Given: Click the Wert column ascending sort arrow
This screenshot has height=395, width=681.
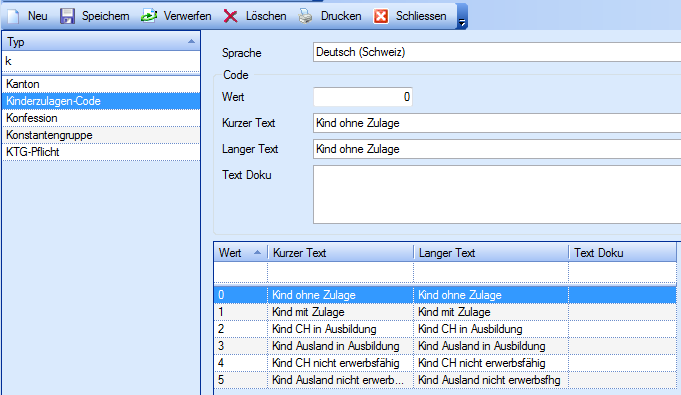Looking at the screenshot, I should click(257, 252).
